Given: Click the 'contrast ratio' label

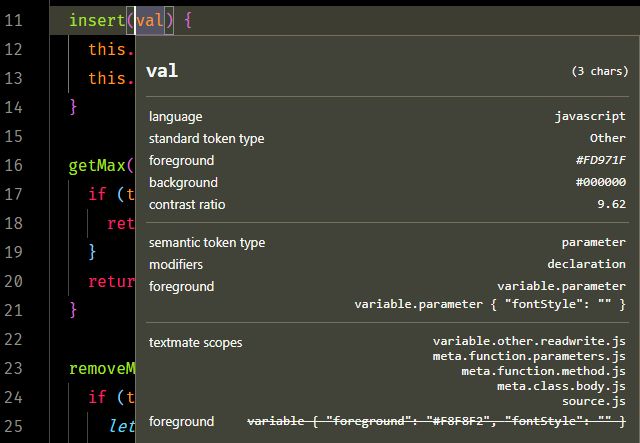Looking at the screenshot, I should pyautogui.click(x=187, y=204).
